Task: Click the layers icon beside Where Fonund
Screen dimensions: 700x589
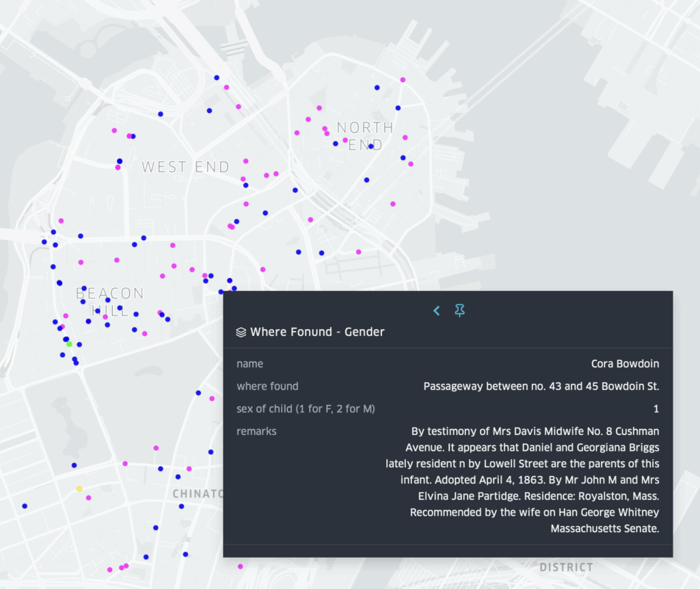Action: click(x=241, y=332)
